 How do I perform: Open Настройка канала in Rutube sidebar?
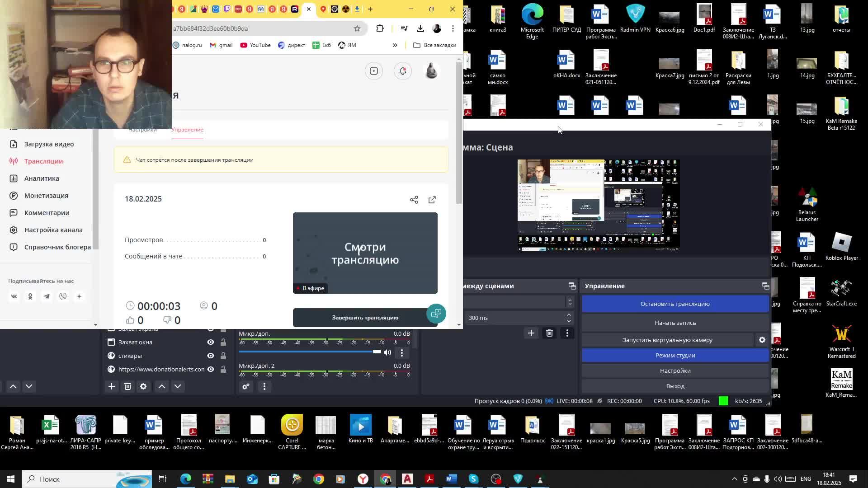tap(53, 230)
